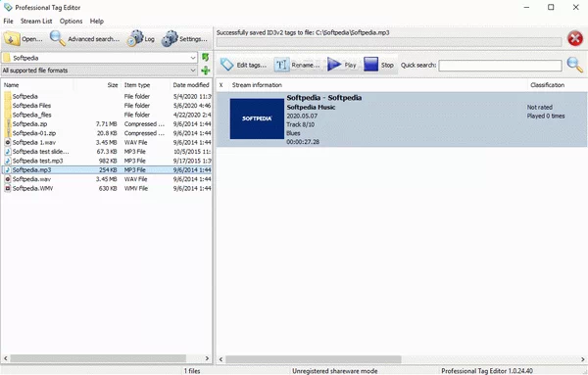Viewport: 588px width, 375px height.
Task: Launch Advanced search magnifier tool
Action: pyautogui.click(x=58, y=38)
